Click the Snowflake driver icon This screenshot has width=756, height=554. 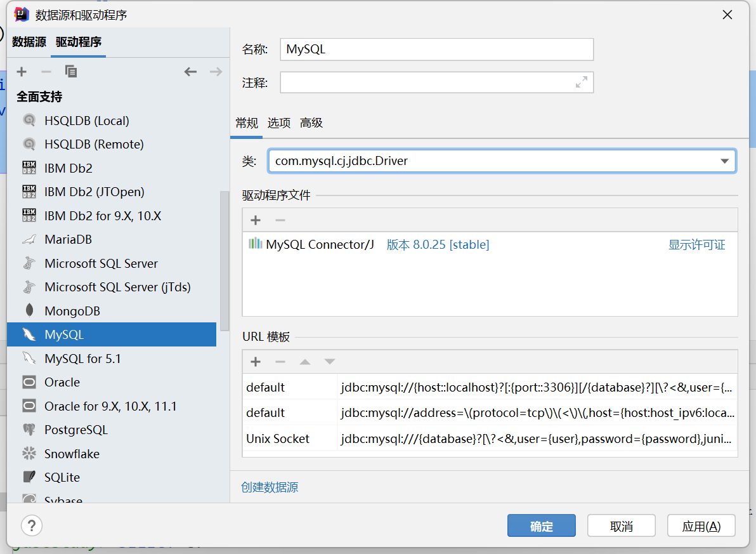point(29,454)
